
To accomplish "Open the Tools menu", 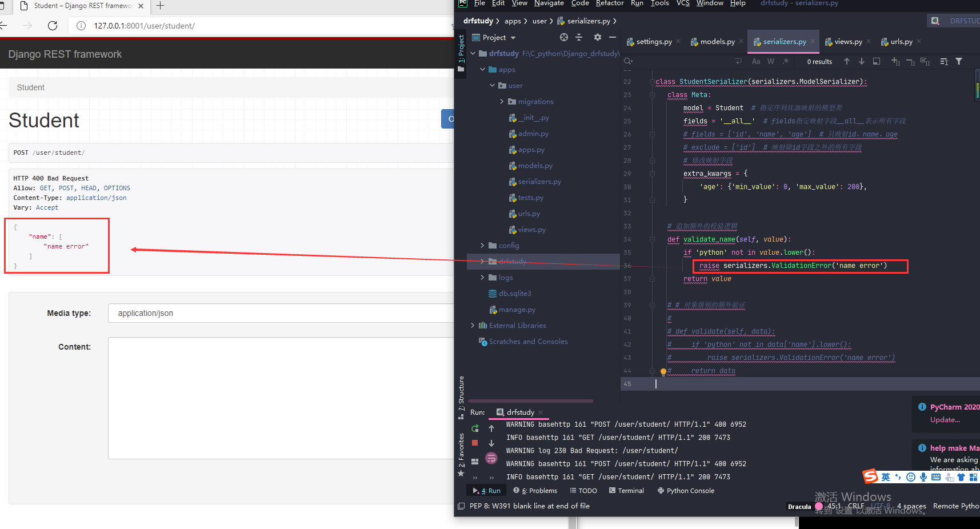I will click(659, 3).
